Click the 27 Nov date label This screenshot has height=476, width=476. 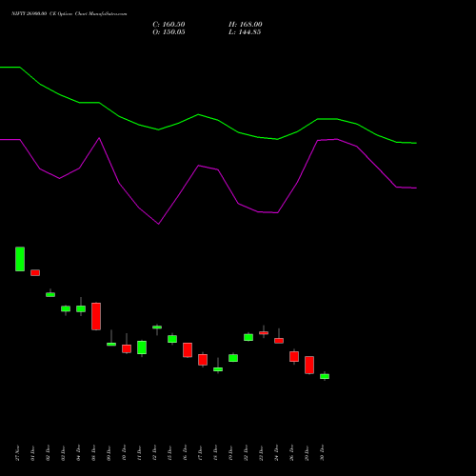(x=18, y=453)
